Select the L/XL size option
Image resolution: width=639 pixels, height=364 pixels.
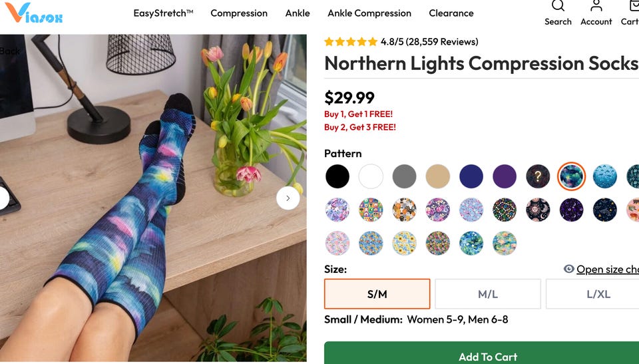[x=592, y=294]
